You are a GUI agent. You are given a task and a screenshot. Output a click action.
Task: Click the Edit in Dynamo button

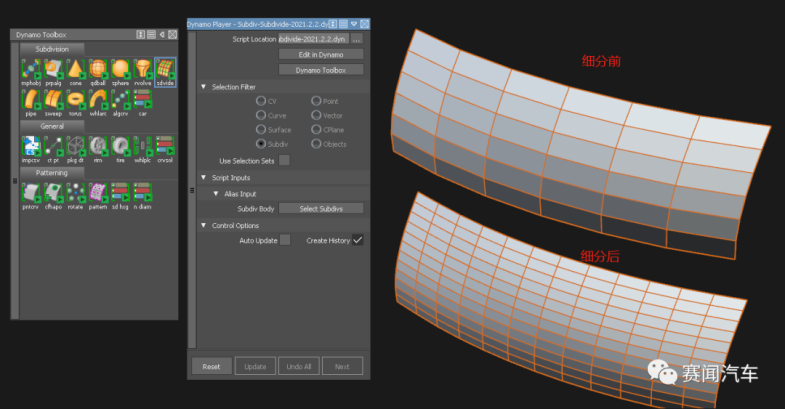tap(320, 54)
